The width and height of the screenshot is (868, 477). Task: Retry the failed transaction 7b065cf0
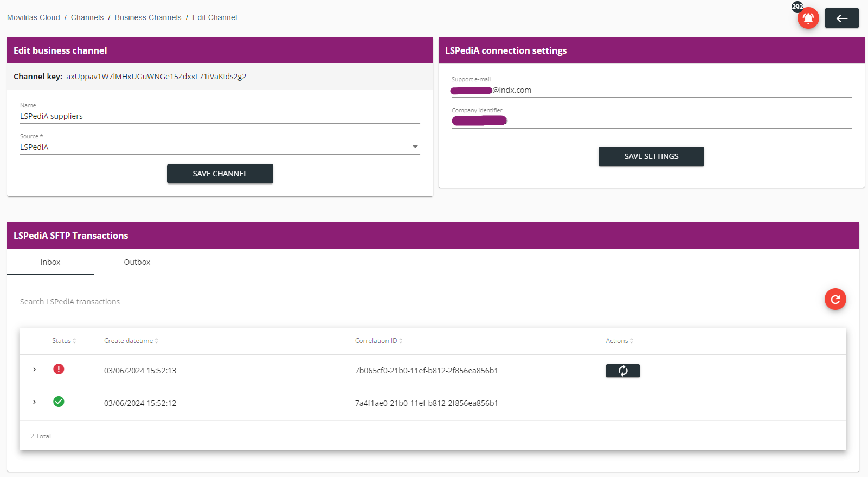tap(622, 371)
